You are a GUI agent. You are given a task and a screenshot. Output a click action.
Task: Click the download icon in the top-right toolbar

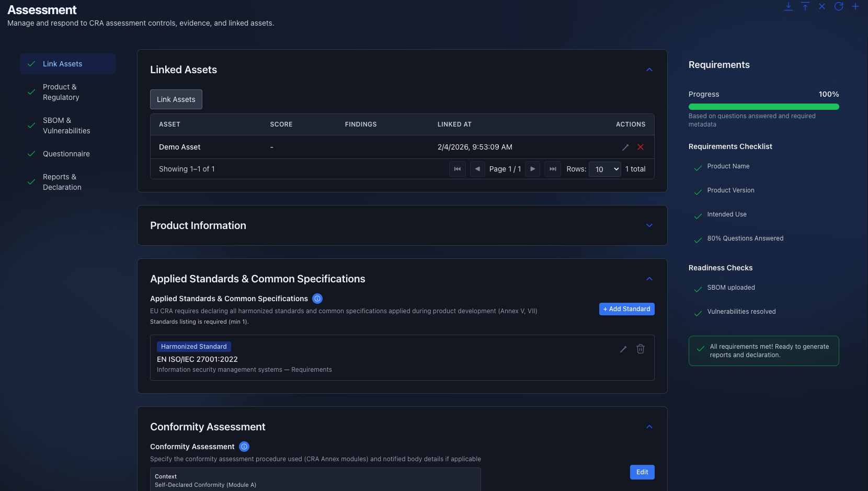click(x=789, y=7)
